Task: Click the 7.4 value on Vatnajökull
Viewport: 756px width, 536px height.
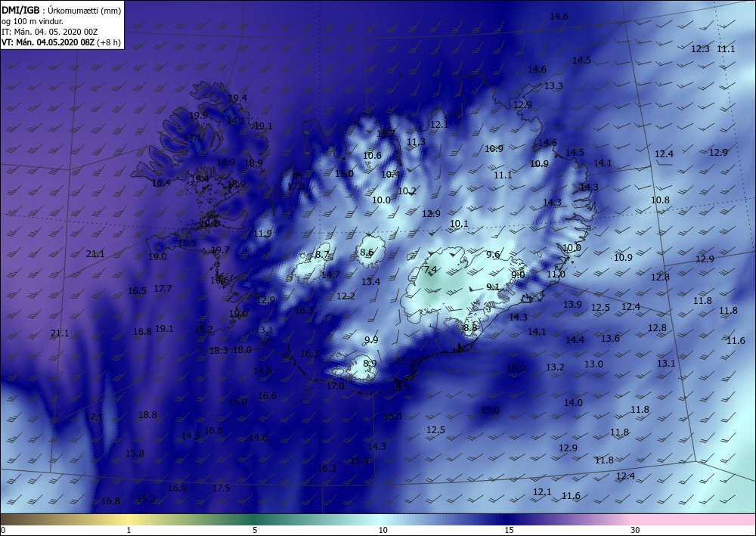Action: [x=430, y=269]
